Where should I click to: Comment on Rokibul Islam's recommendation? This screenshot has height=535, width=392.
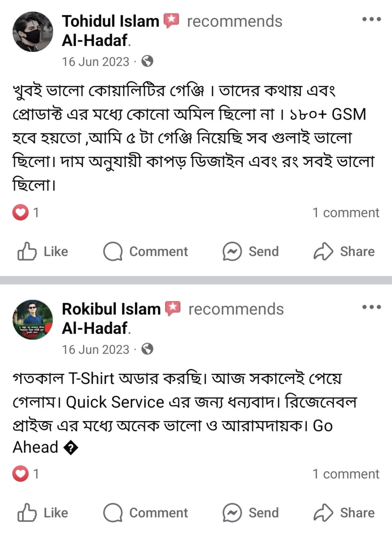(146, 513)
